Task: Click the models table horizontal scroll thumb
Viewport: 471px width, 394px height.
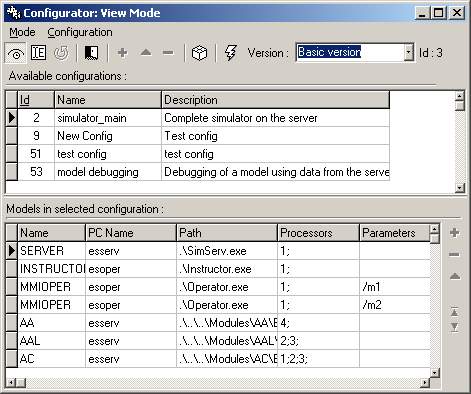Action: [x=21, y=382]
